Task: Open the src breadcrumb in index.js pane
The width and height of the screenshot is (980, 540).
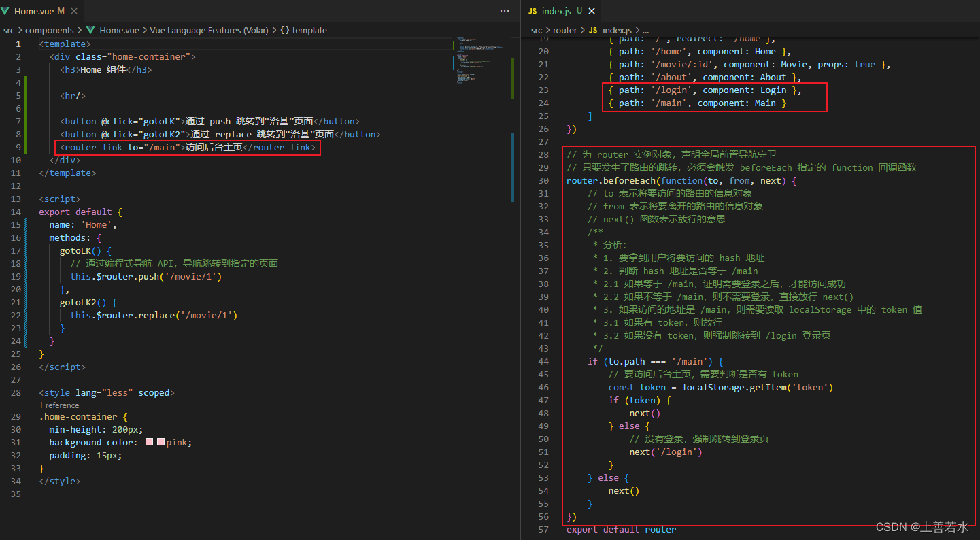Action: (537, 30)
